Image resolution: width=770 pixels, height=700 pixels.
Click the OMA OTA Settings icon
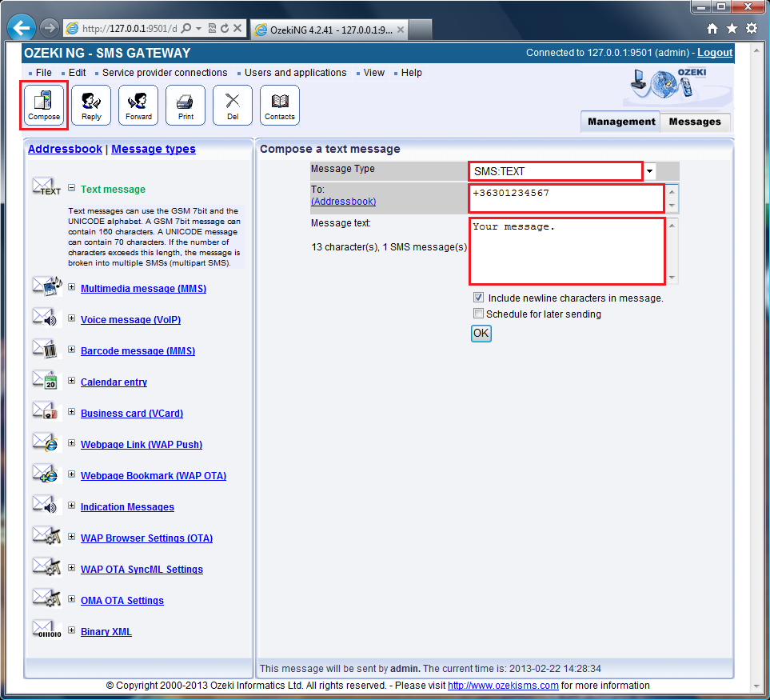coord(46,598)
